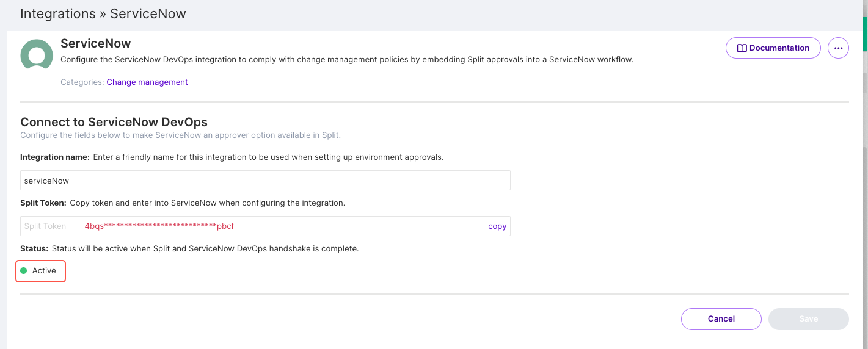The image size is (868, 349).
Task: Click the ServiceNow title heading
Action: coord(96,43)
